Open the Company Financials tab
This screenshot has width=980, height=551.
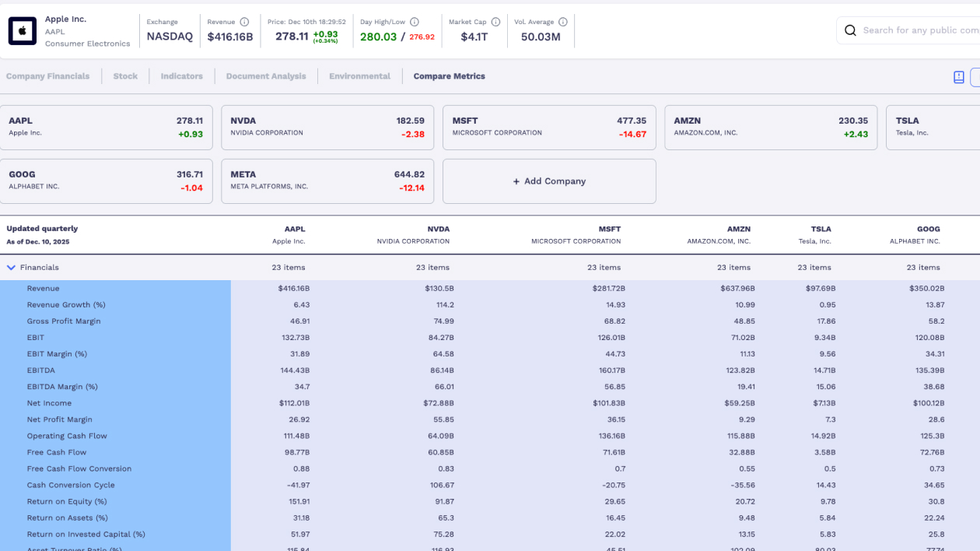(47, 76)
